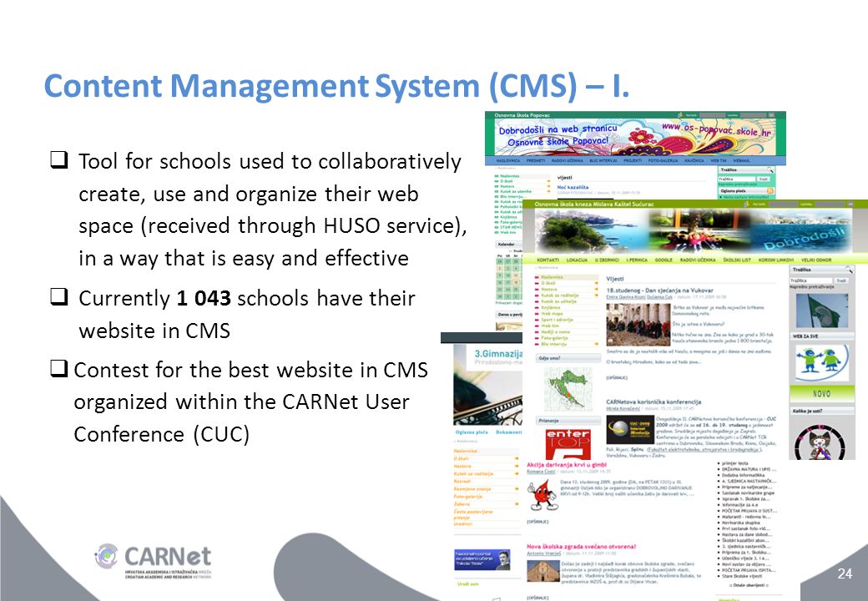Click Dokumenti link on 3.Gimnazija site
This screenshot has height=601, width=868.
[x=509, y=432]
